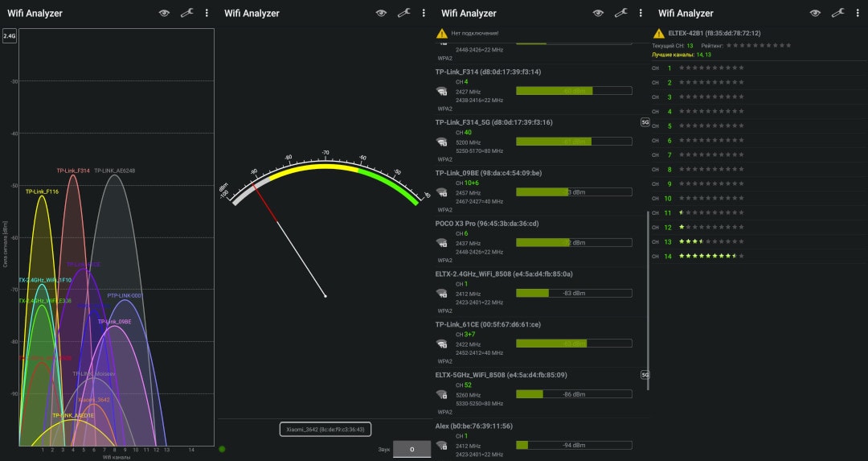Click the 'Нет подключения!' status message
Viewport: 868px width, 461px height.
click(474, 33)
